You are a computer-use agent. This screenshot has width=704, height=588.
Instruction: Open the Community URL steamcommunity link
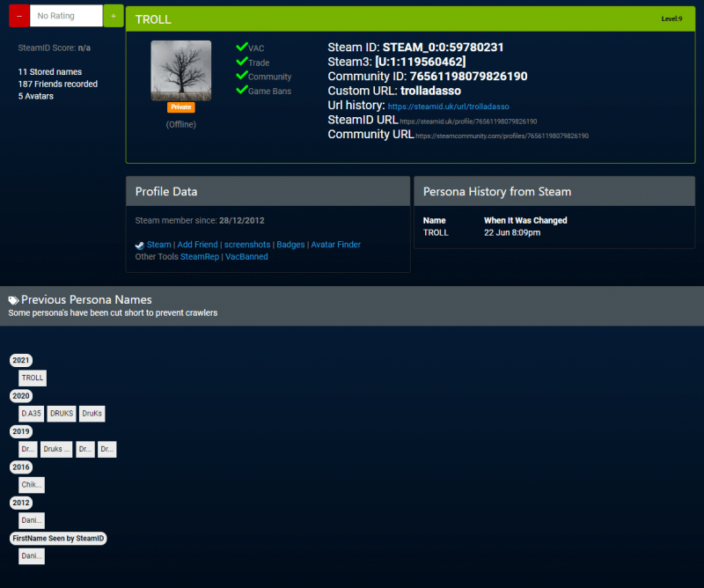coord(502,136)
